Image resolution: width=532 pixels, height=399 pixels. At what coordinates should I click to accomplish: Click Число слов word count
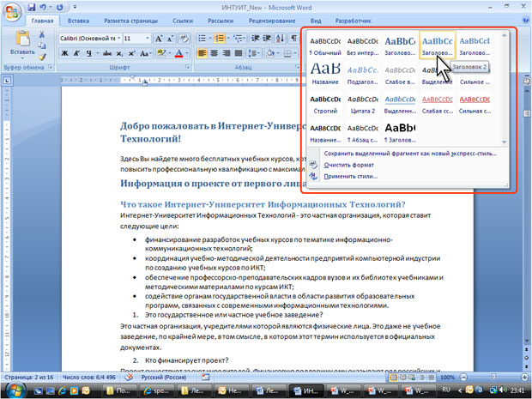pyautogui.click(x=89, y=377)
